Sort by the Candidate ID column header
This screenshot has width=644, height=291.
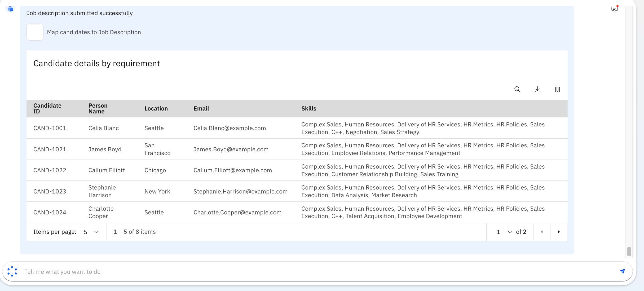47,108
